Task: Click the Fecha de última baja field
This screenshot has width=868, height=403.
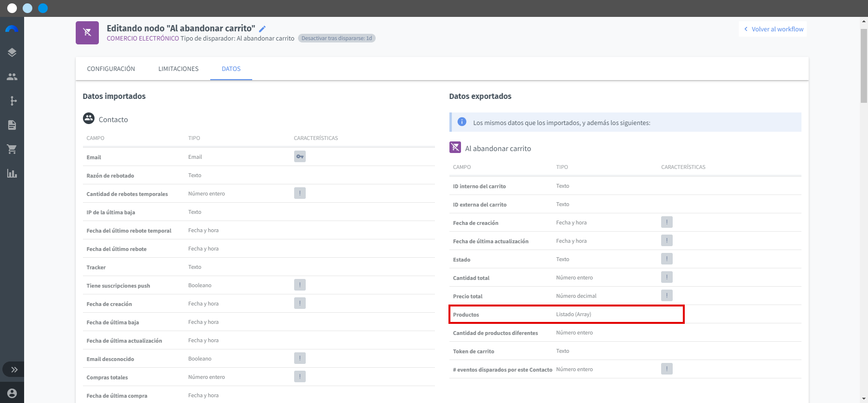Action: [x=113, y=322]
